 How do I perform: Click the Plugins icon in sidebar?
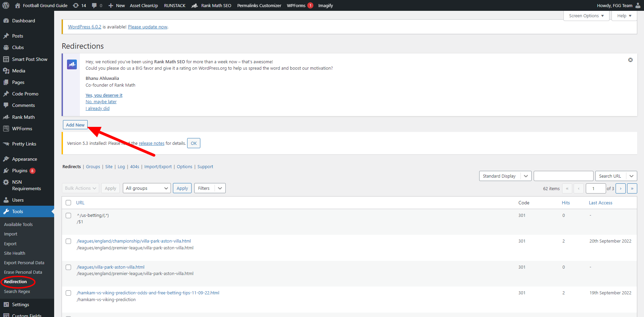(x=6, y=171)
